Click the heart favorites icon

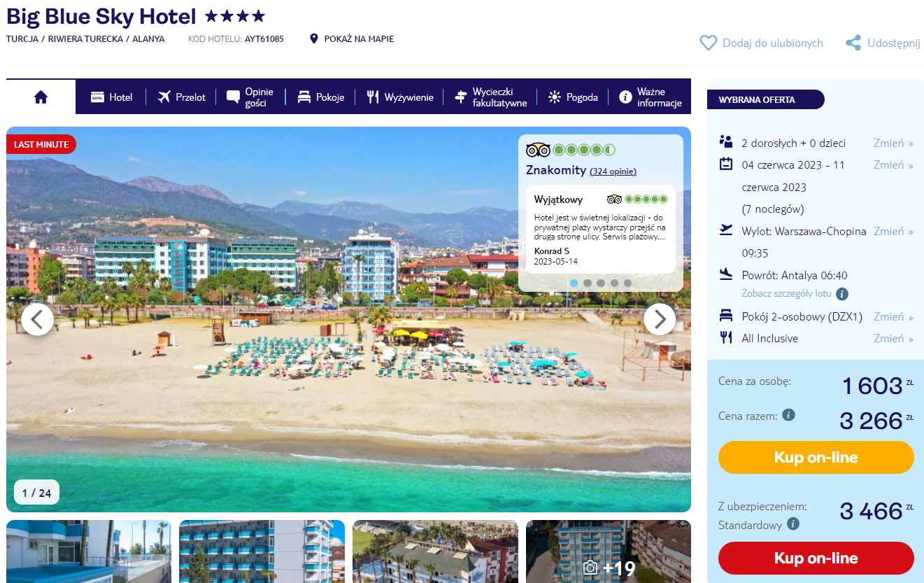[709, 43]
